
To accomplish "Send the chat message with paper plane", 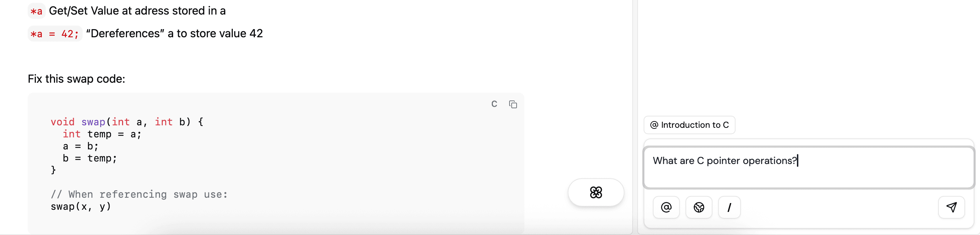I will click(x=951, y=207).
